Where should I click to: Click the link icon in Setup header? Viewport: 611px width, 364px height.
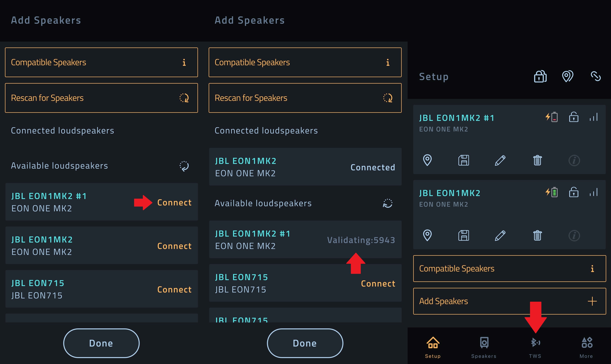595,76
